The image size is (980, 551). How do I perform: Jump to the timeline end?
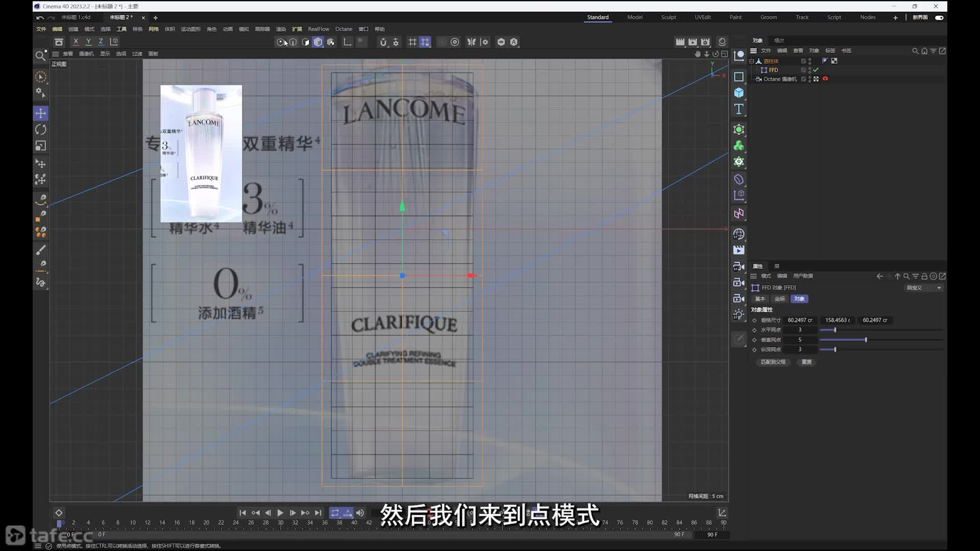pos(318,513)
